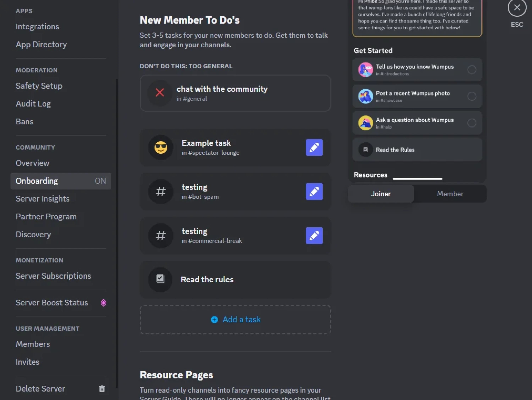Edit the Example task with the pencil icon
The image size is (532, 400).
[x=314, y=148]
